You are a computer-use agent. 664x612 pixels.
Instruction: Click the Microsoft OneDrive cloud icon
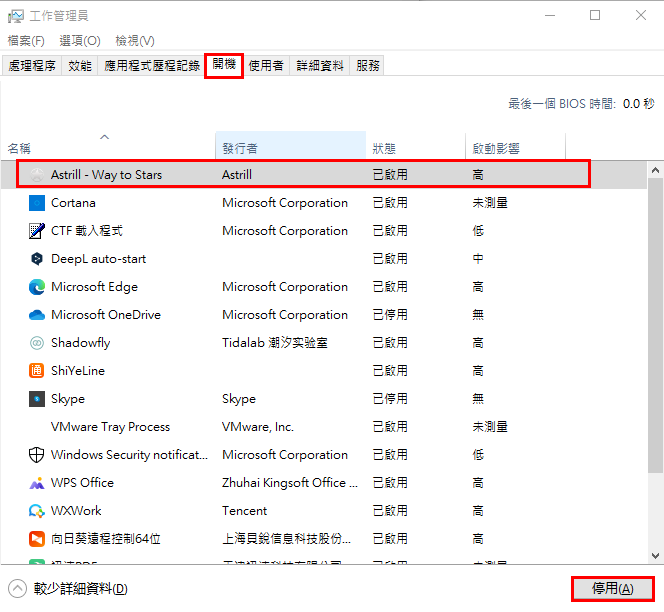37,315
